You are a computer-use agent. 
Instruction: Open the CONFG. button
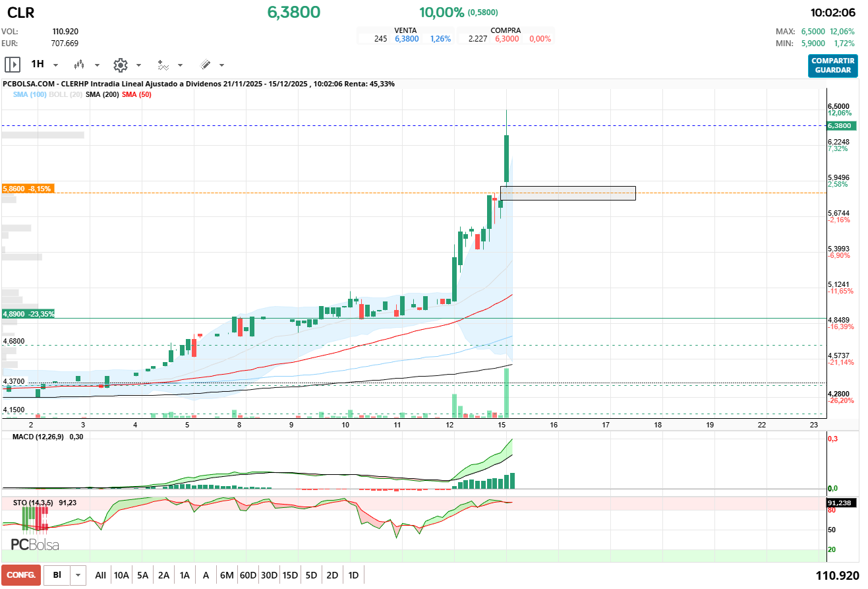pos(21,575)
